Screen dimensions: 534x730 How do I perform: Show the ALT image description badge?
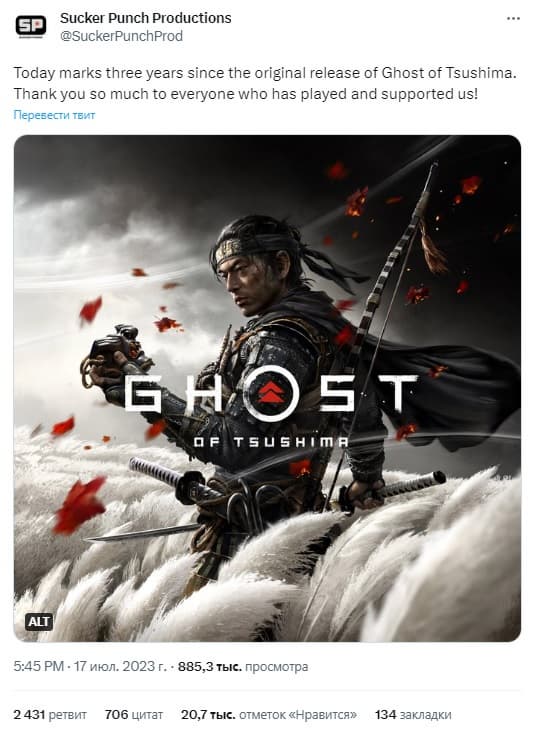pyautogui.click(x=39, y=622)
